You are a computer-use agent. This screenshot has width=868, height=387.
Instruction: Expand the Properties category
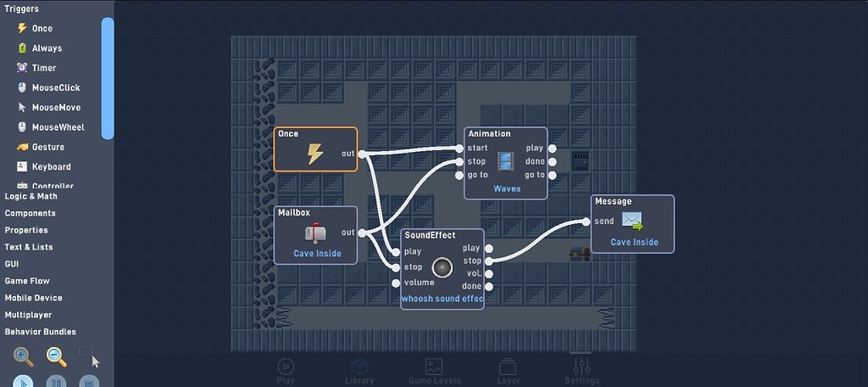[26, 230]
